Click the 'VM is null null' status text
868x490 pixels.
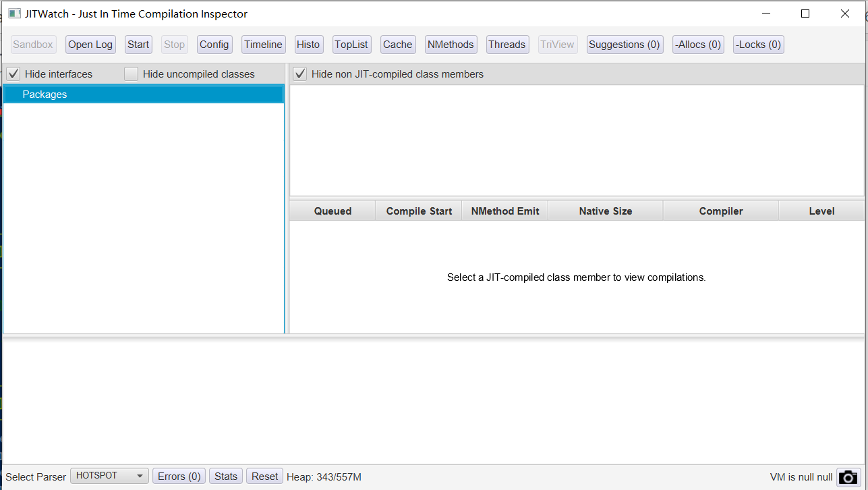click(x=801, y=477)
